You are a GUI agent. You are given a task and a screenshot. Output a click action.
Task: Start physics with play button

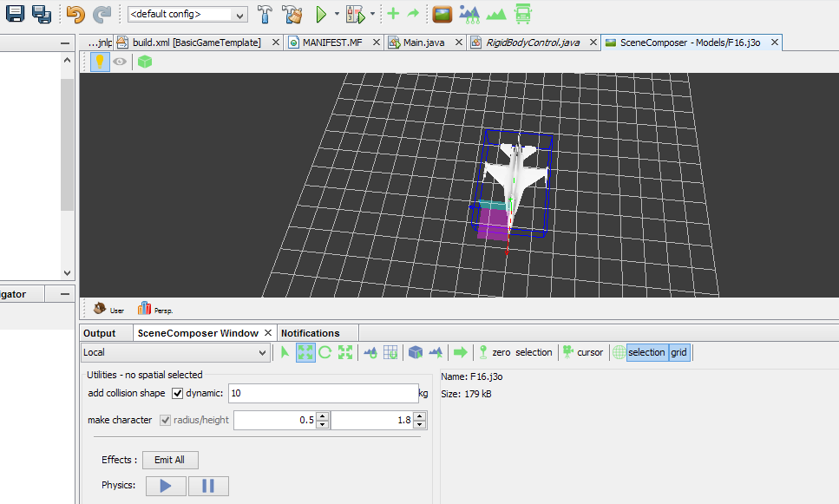[166, 486]
